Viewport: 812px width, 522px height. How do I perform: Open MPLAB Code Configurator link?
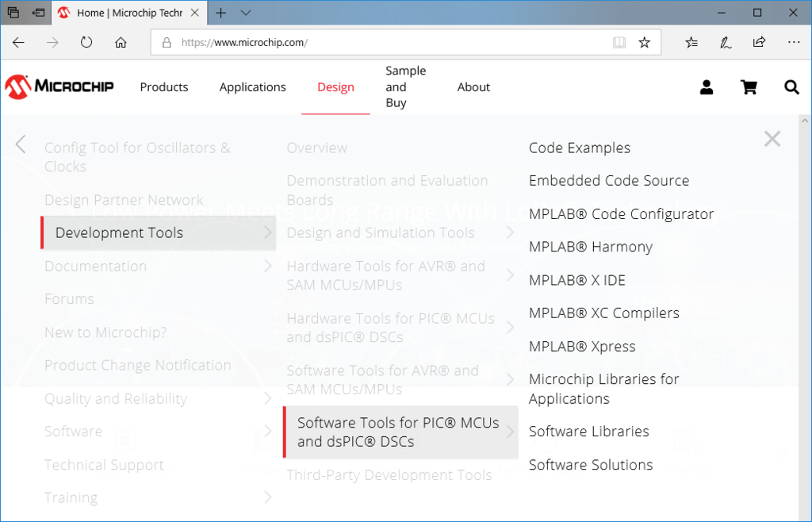point(622,214)
